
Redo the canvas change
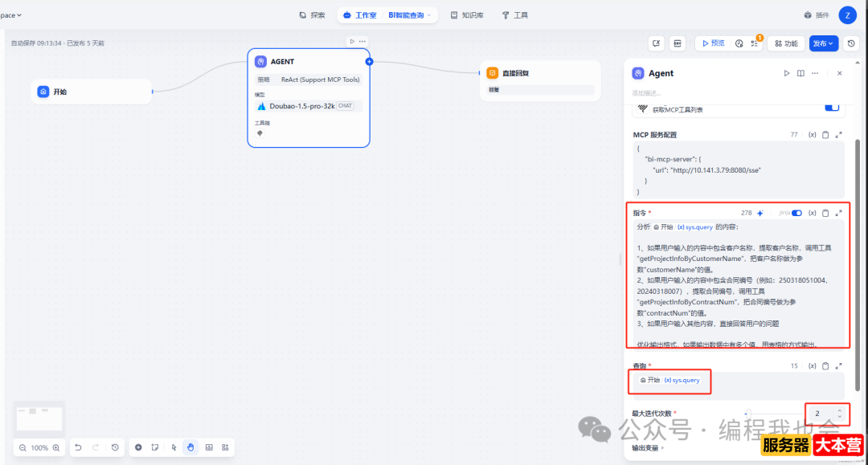point(95,447)
